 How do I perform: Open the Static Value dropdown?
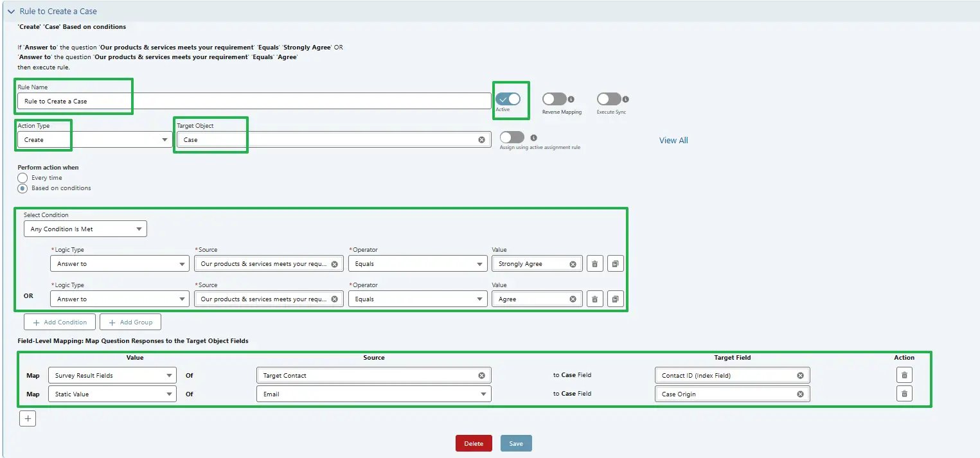click(x=112, y=394)
